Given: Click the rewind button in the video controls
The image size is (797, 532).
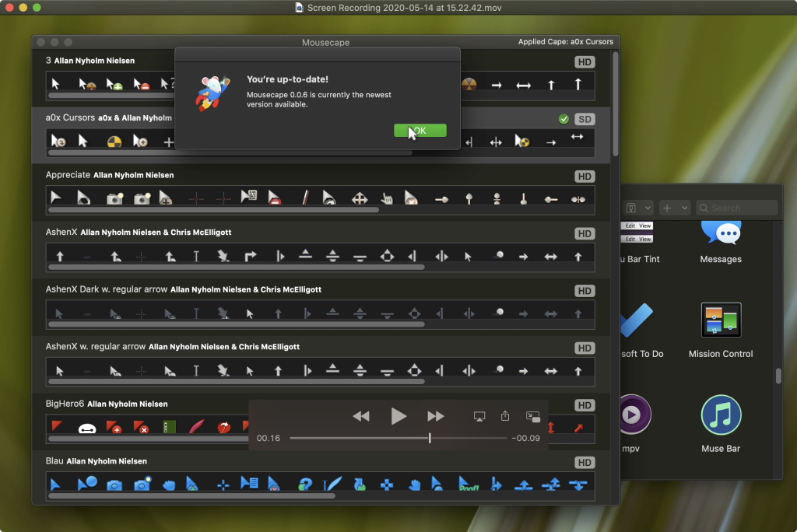Looking at the screenshot, I should [361, 416].
